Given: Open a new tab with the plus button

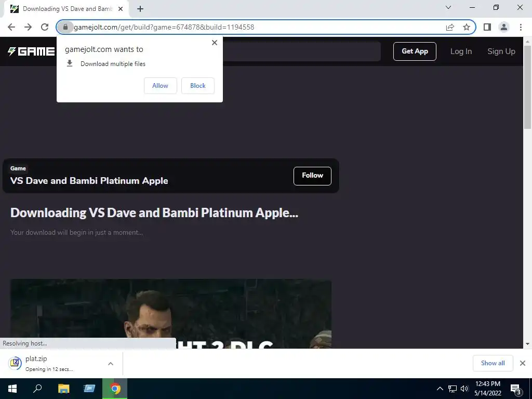Looking at the screenshot, I should [140, 9].
